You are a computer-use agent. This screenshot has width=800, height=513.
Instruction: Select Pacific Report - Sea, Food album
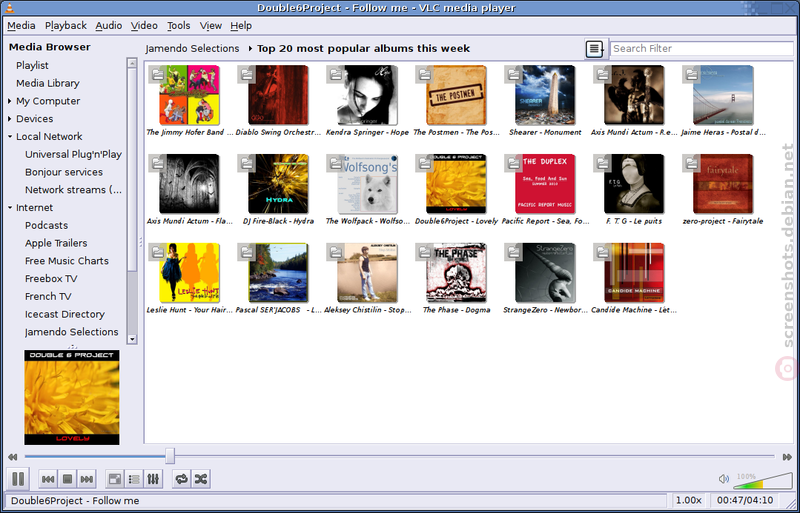545,190
